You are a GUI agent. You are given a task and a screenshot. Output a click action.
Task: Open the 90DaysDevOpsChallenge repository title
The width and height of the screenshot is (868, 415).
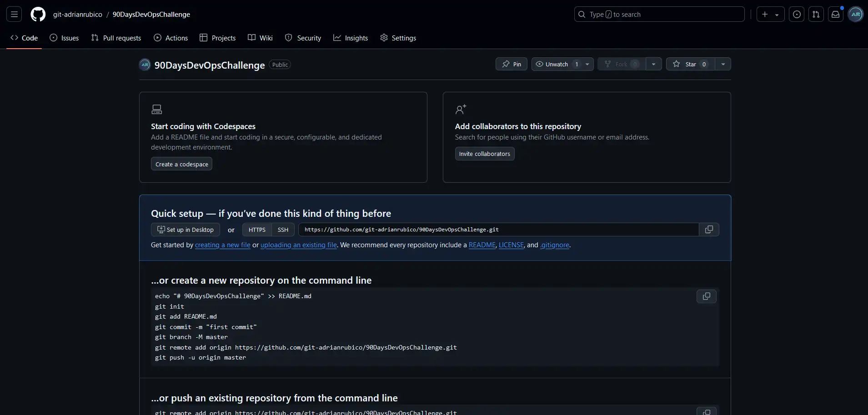[x=210, y=65]
